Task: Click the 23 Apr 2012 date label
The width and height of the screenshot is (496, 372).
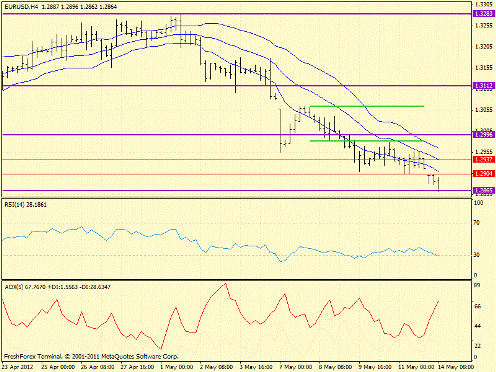Action: pos(17,367)
